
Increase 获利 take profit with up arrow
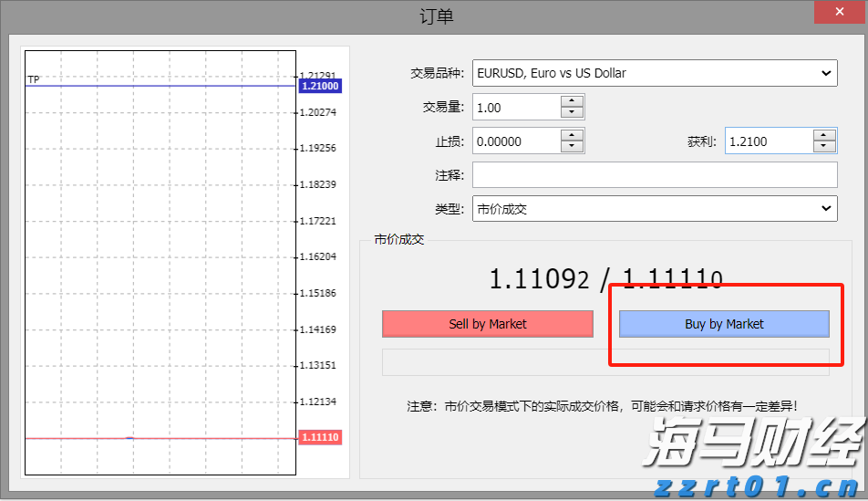(x=824, y=135)
